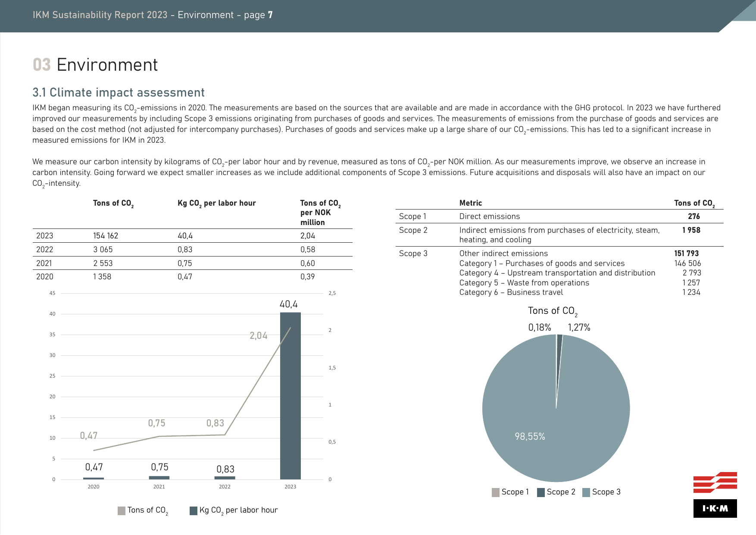Click the '2 553' tons cell
756x535 pixels.
103,263
